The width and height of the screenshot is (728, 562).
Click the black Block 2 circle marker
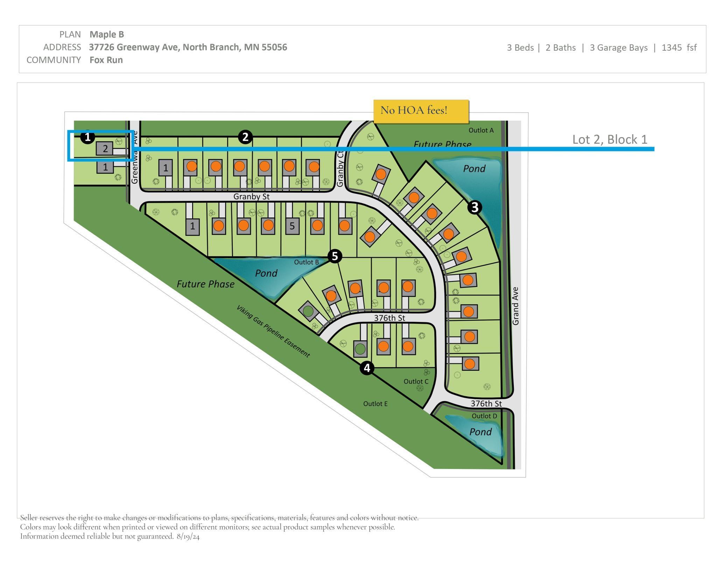[x=245, y=137]
